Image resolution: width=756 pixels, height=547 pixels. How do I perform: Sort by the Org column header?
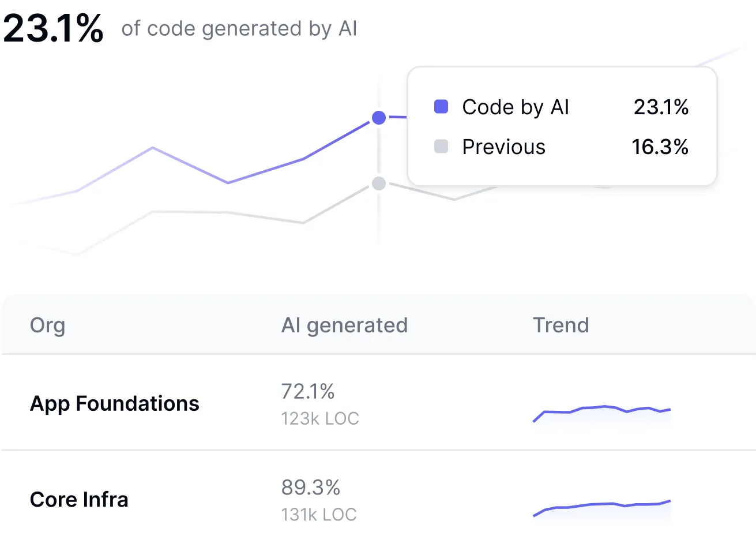47,325
